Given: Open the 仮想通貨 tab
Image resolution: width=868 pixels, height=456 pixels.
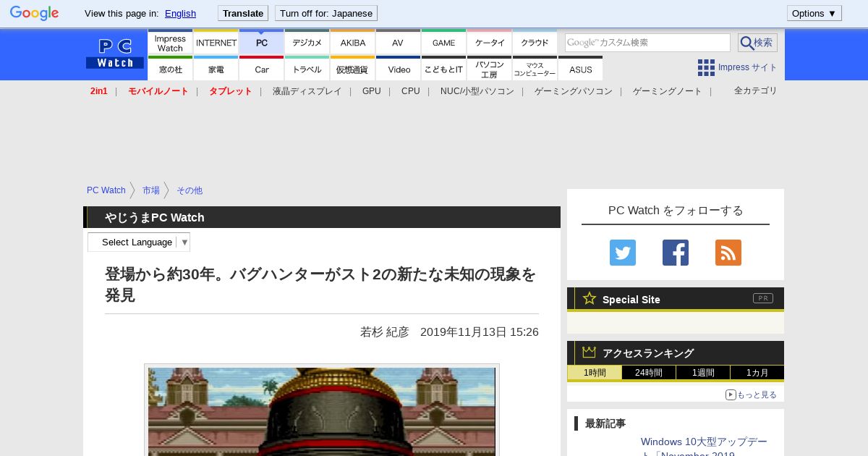Looking at the screenshot, I should 353,69.
